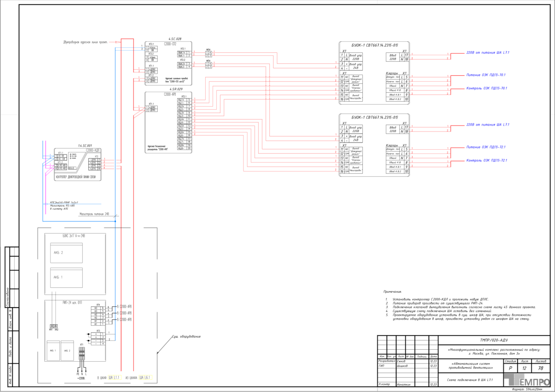Image resolution: width=555 pixels, height=392 pixels.
Task: Click the XT1 terminal block in РИП-24
Action: coord(82,353)
